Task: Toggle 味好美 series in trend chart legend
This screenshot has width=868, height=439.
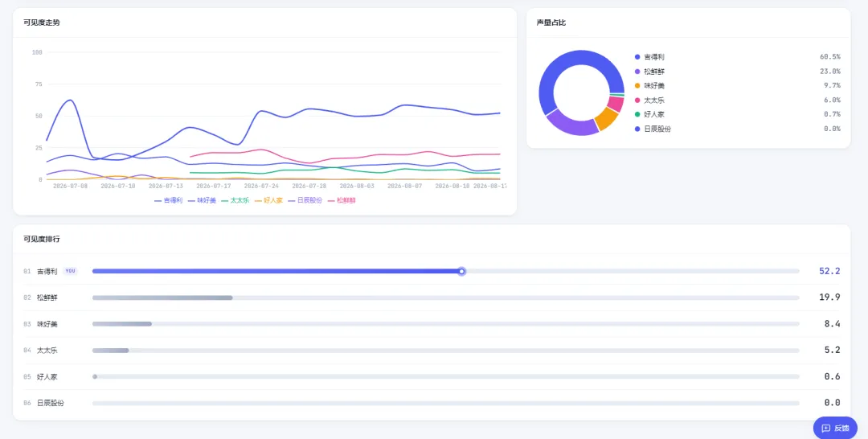Action: tap(202, 200)
